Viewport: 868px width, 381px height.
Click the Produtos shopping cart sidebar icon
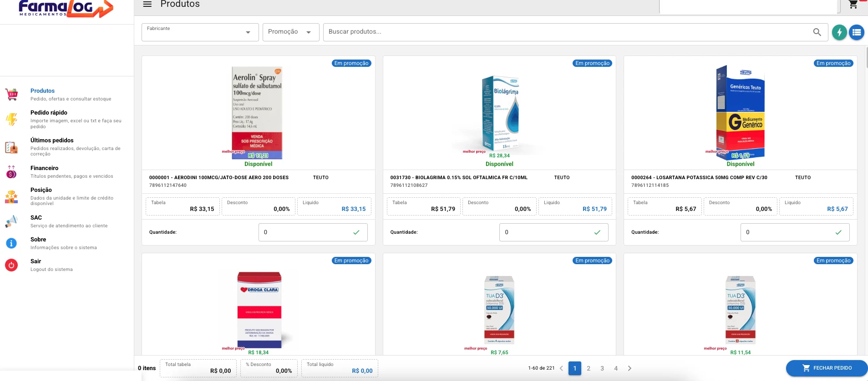click(11, 94)
